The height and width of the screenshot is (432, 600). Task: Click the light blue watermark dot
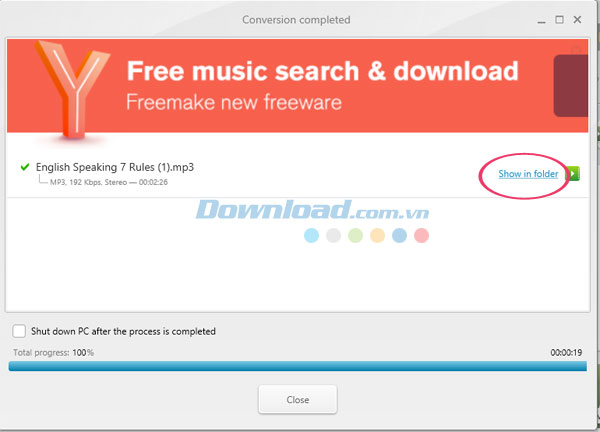(311, 235)
